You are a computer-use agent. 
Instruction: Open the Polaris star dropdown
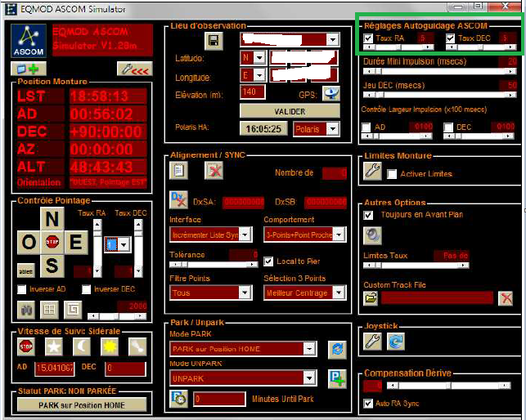[x=332, y=129]
